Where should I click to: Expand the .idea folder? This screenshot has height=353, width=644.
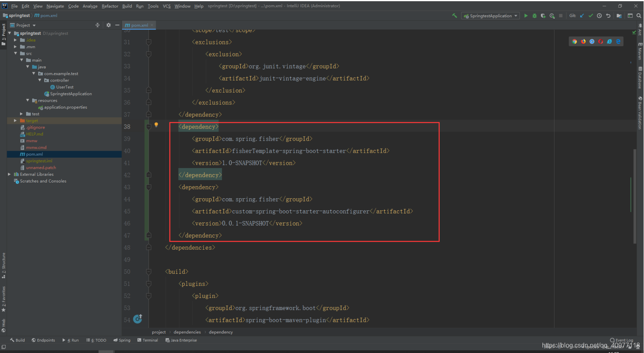point(16,40)
